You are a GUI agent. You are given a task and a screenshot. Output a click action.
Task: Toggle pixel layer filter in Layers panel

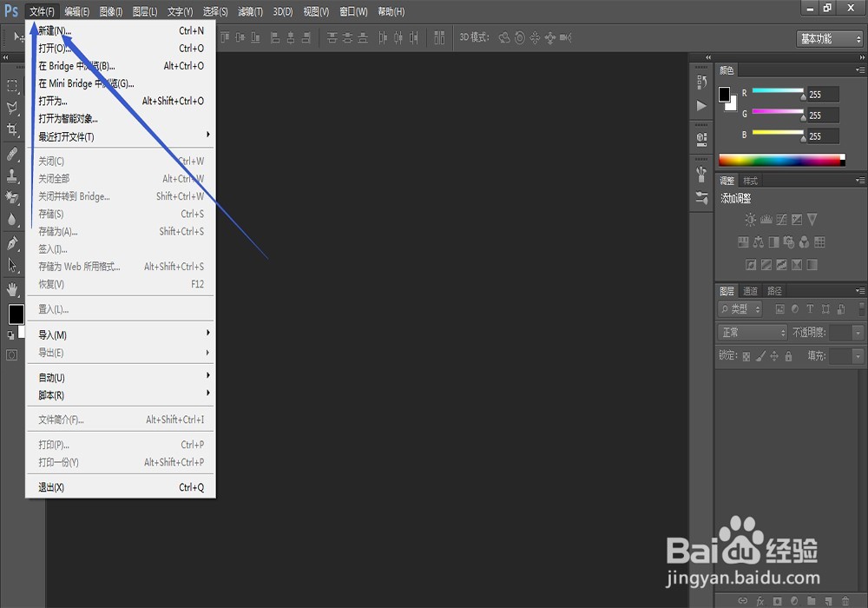pyautogui.click(x=779, y=309)
